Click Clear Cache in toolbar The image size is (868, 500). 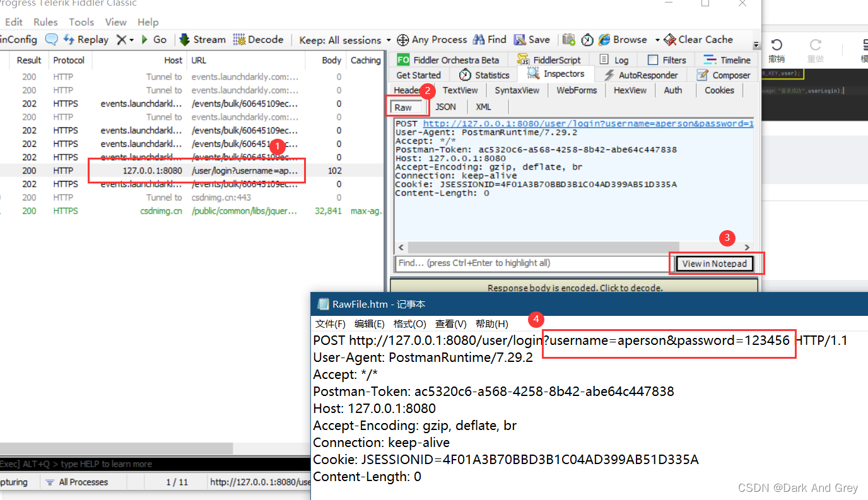point(698,40)
